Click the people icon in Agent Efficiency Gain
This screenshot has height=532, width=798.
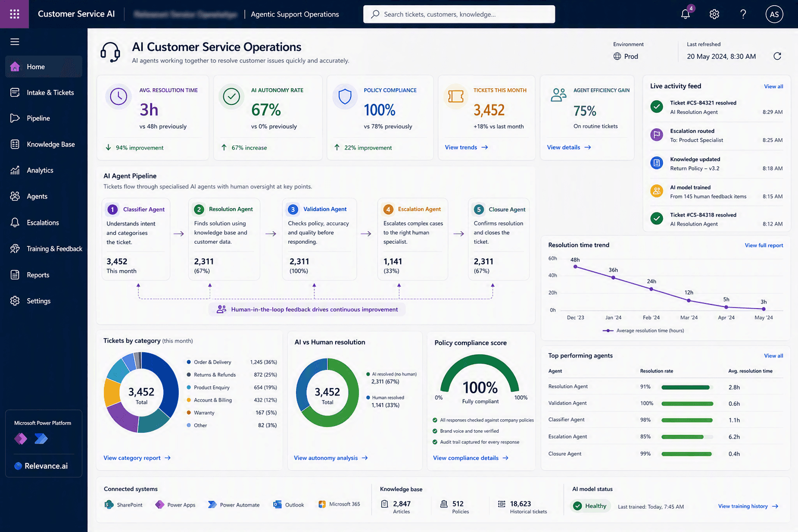click(558, 95)
